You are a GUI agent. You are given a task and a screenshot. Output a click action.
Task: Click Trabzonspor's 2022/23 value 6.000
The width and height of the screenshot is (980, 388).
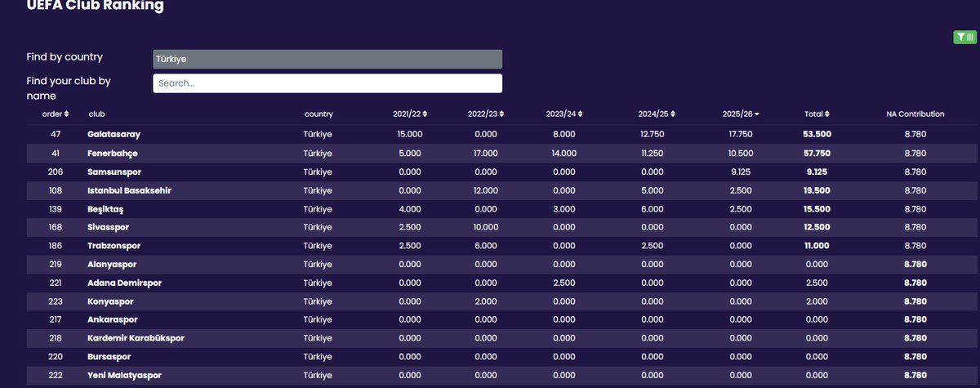485,246
